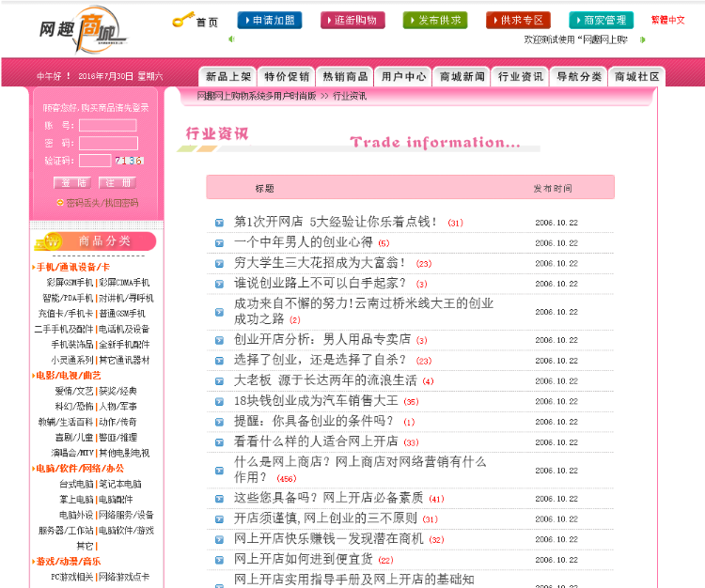Click the 首页 home link
This screenshot has height=588, width=705.
tap(208, 22)
